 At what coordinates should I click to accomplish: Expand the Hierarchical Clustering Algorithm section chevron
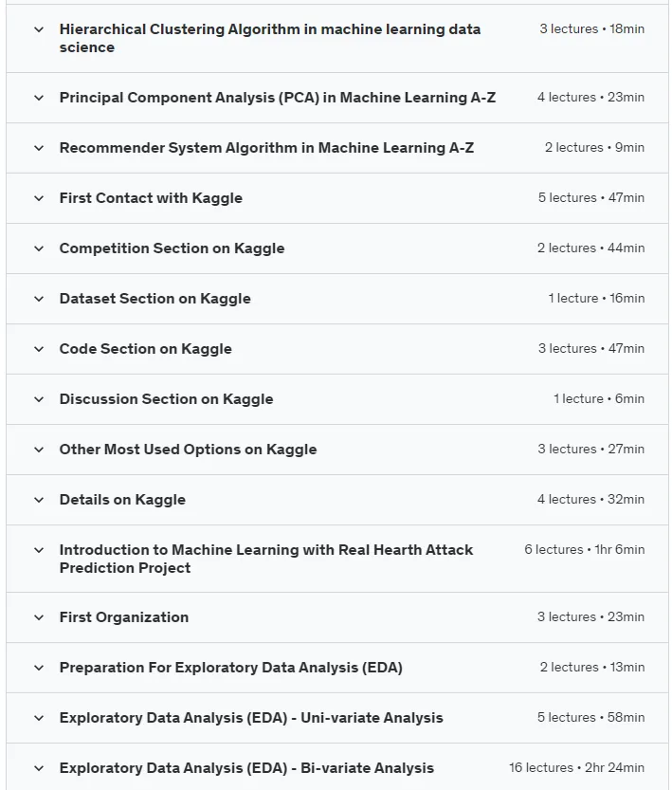[39, 29]
